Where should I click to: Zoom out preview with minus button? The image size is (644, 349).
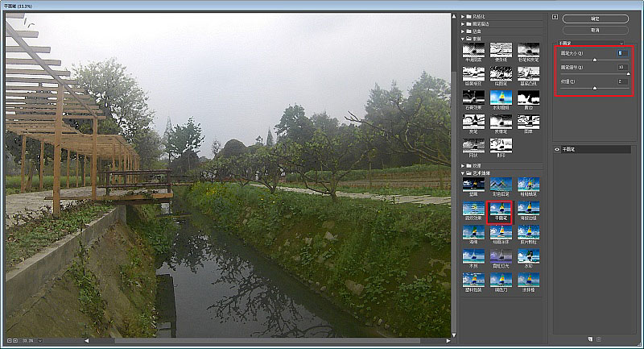[9, 341]
